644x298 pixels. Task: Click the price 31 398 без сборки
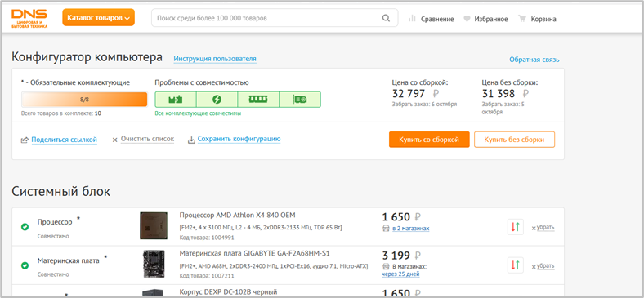(x=505, y=94)
